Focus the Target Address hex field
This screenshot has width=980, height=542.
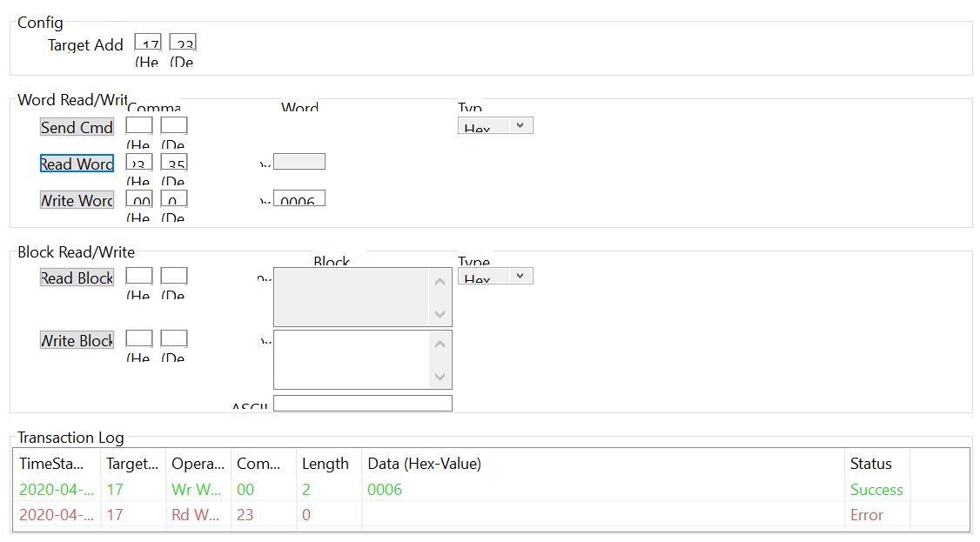click(148, 43)
